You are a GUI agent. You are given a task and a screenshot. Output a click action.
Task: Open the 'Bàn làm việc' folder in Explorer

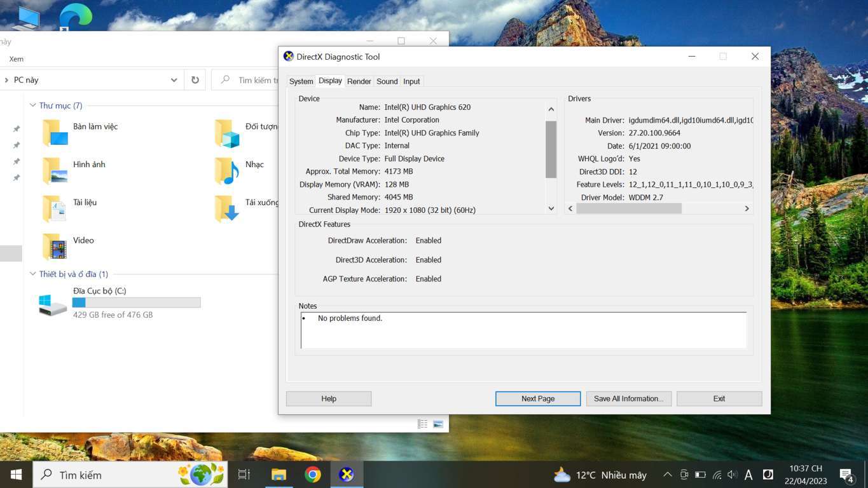[x=81, y=132]
